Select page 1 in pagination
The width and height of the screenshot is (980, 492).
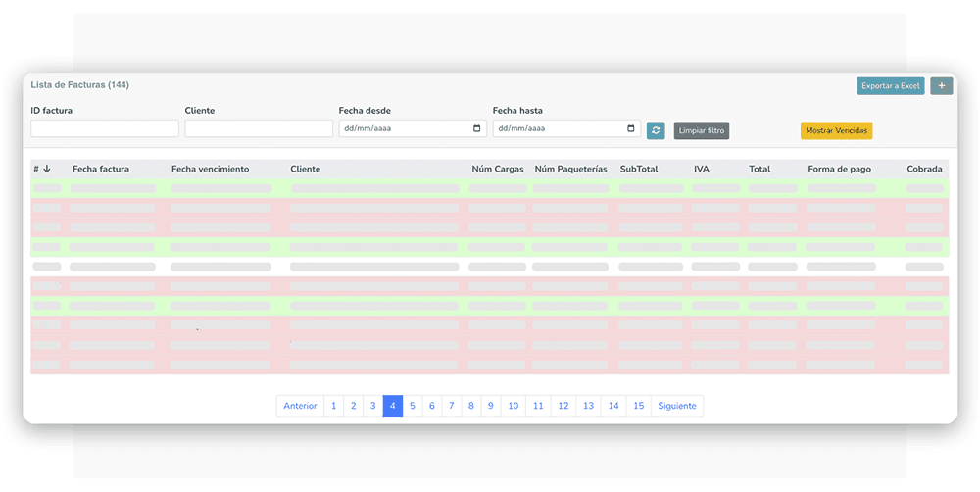334,406
